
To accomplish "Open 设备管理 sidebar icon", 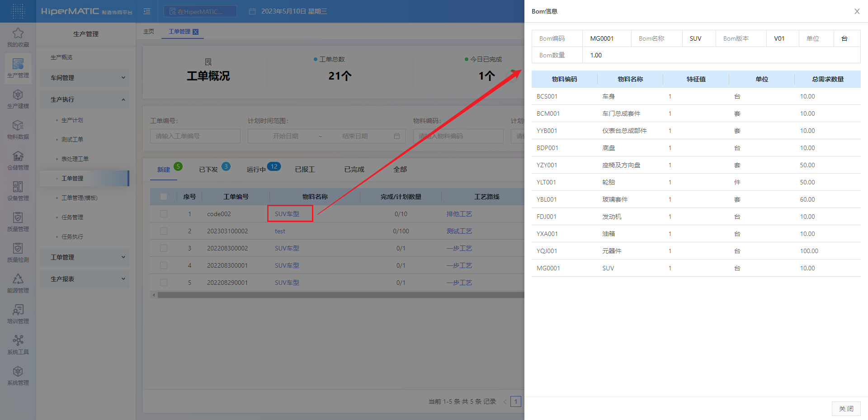I will tap(18, 187).
